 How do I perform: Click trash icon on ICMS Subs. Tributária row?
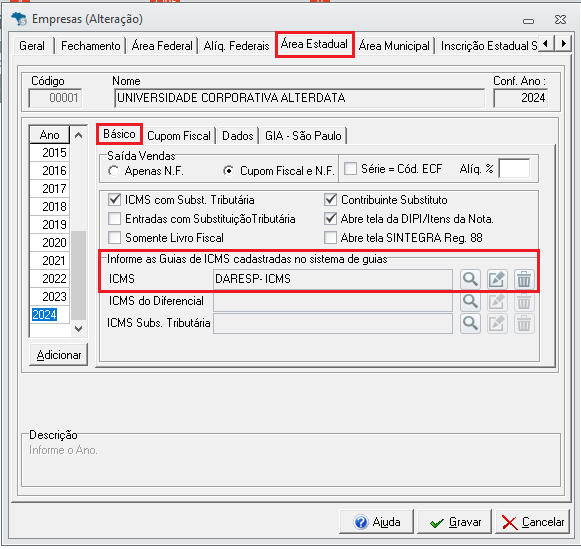[x=524, y=323]
